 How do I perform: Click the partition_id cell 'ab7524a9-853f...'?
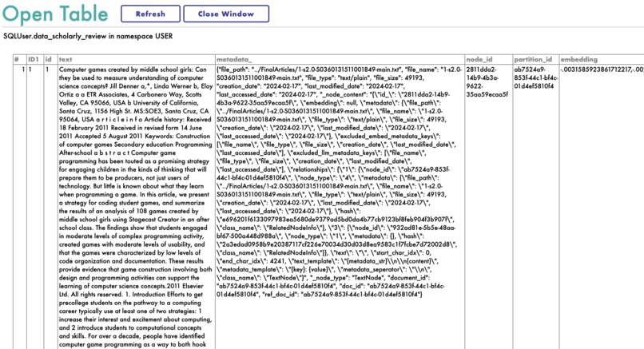[x=535, y=207]
